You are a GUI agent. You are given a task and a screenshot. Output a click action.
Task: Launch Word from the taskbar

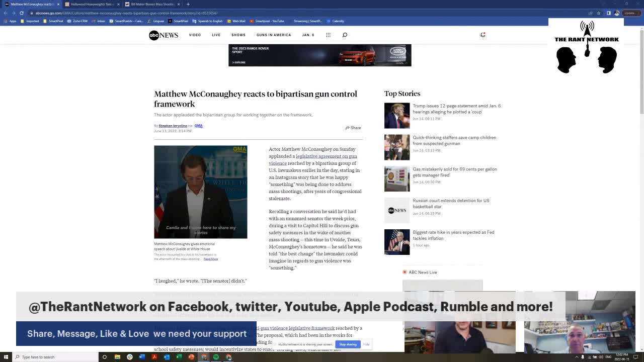point(142,357)
